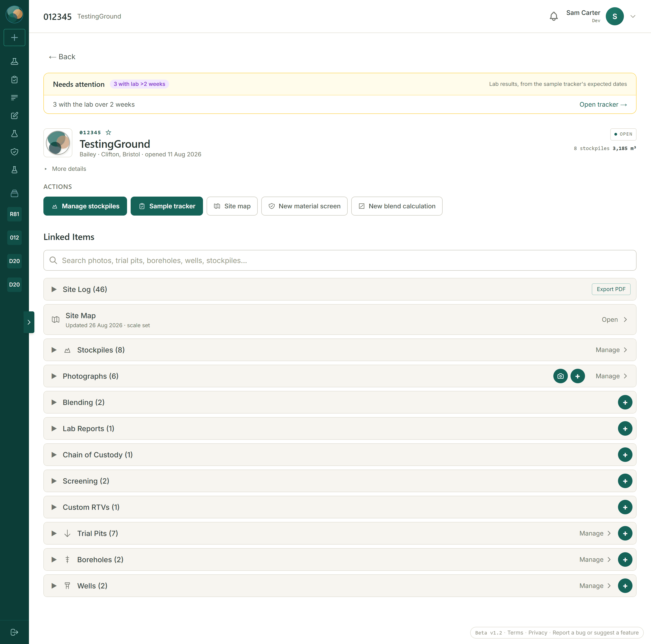This screenshot has height=644, width=651.
Task: Export the Site Log as PDF
Action: (611, 289)
